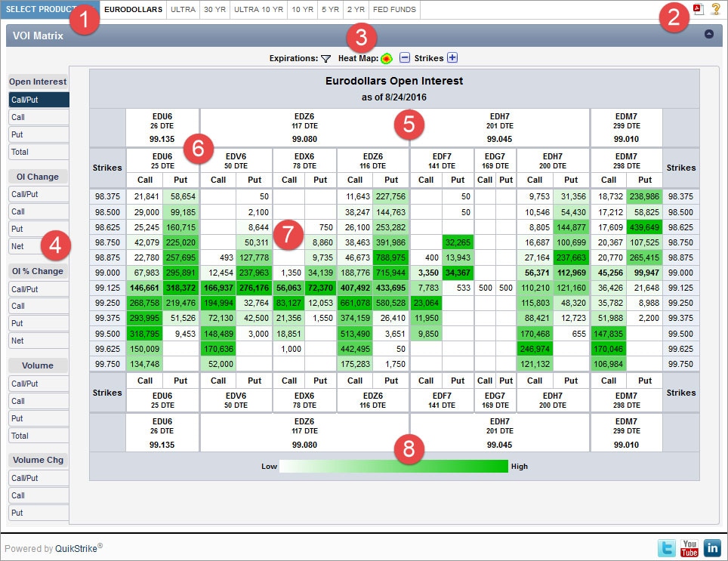Open the Twitter icon in footer
The image size is (728, 561).
667,549
